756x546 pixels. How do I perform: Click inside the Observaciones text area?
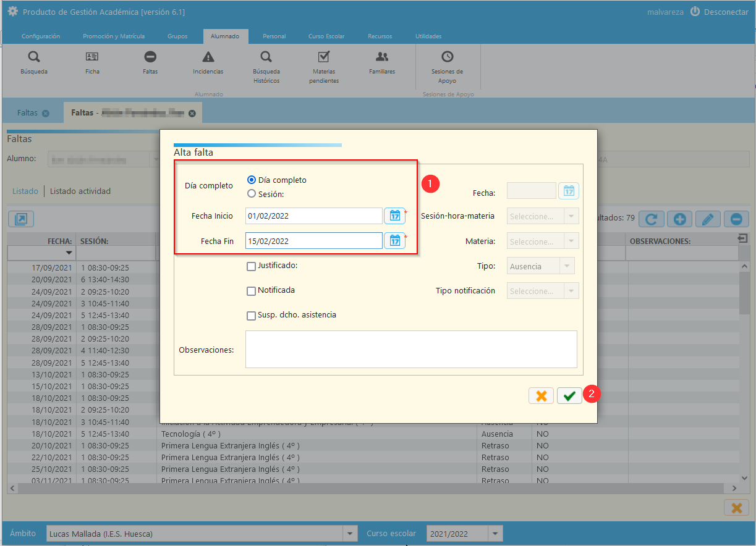coord(411,349)
